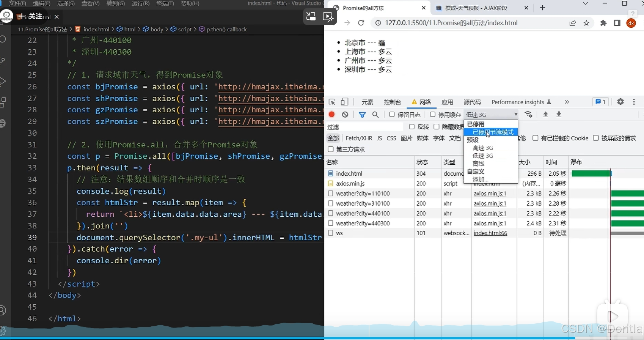Stop recording network log red button
This screenshot has width=644, height=340.
tap(332, 115)
